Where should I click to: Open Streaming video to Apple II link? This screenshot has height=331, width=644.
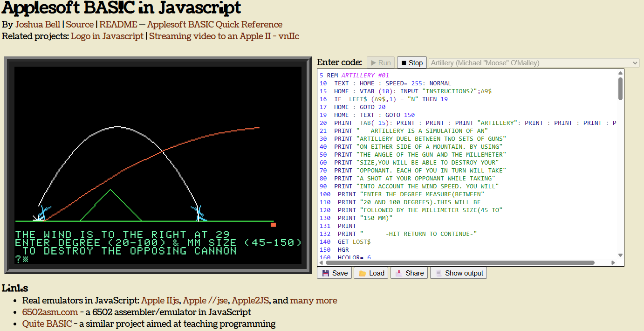pos(224,36)
